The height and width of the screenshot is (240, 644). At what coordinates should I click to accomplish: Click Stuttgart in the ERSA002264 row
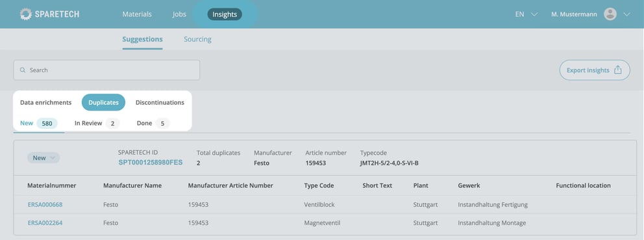[x=425, y=223]
